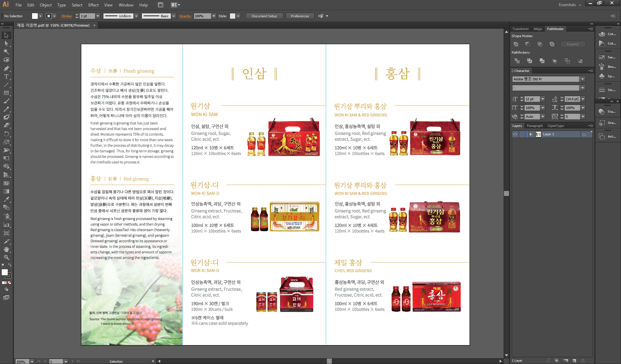
Task: Click the fill color swatch in control bar
Action: [x=35, y=16]
